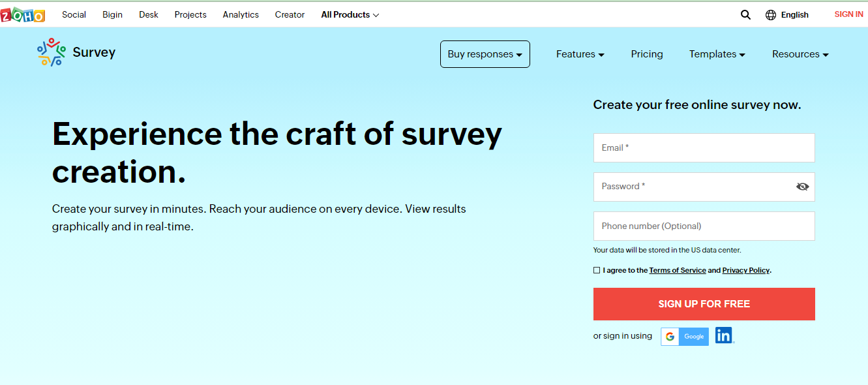Open the Privacy Policy link
868x385 pixels.
[x=746, y=270]
